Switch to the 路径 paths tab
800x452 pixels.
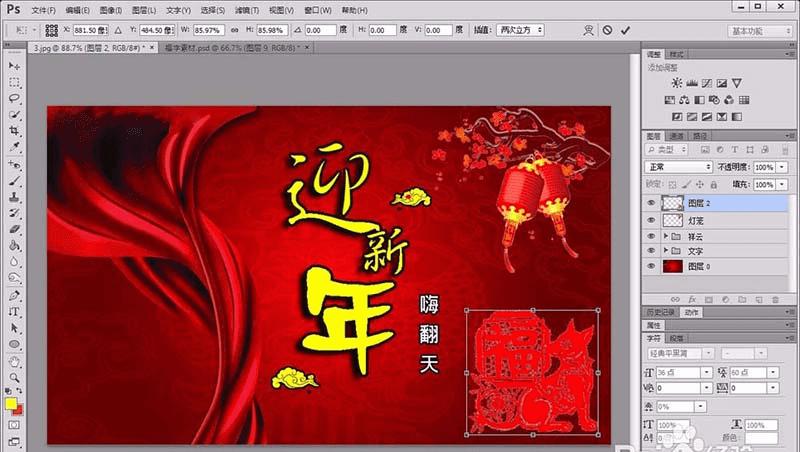pos(699,136)
